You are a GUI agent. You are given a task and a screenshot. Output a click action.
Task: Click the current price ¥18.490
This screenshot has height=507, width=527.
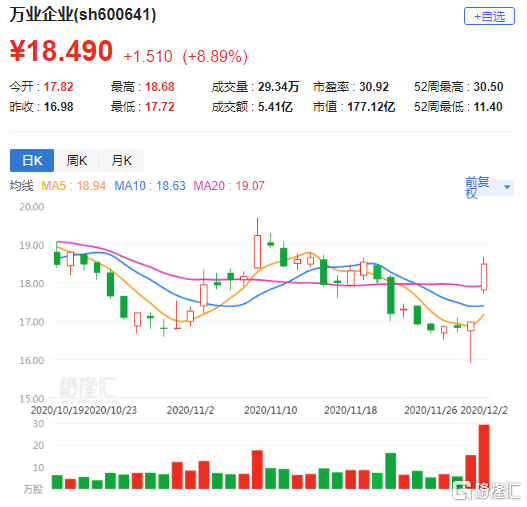click(x=61, y=51)
